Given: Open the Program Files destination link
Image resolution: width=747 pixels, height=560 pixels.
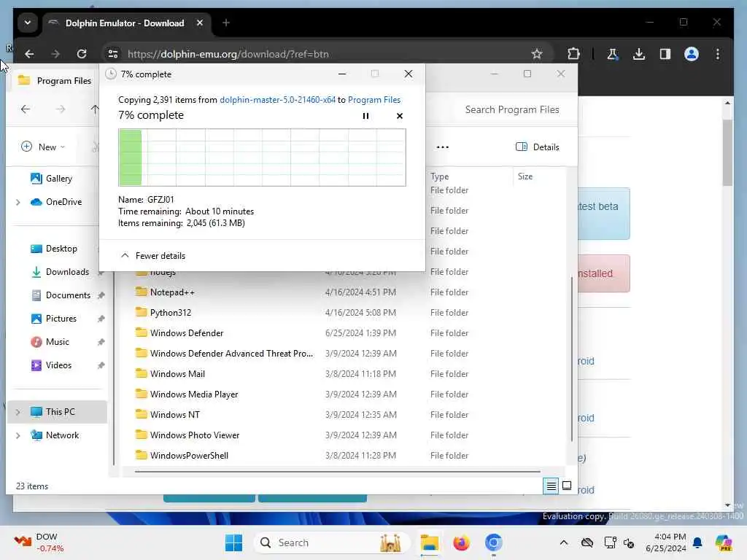Looking at the screenshot, I should (x=374, y=100).
